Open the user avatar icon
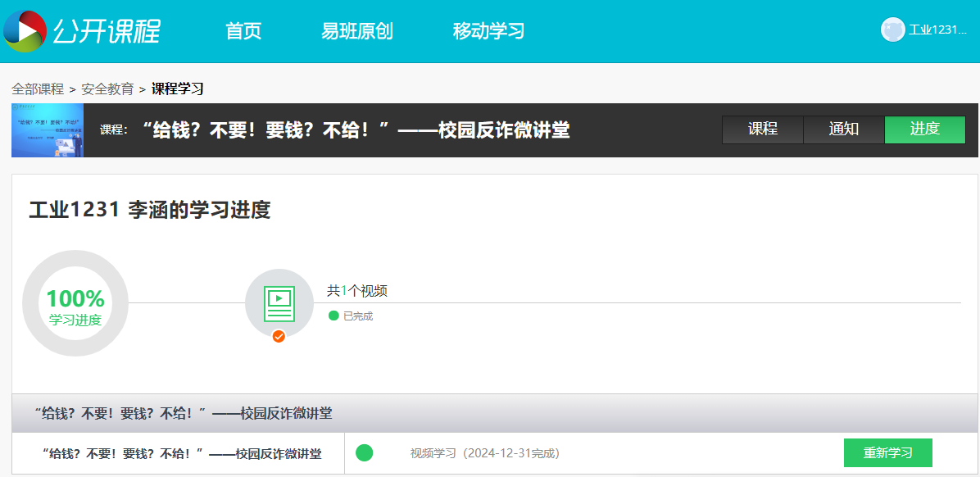 pos(893,30)
